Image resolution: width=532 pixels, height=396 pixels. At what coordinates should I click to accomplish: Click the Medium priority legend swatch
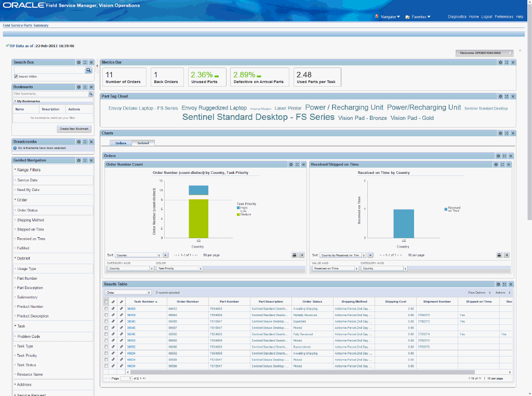[x=238, y=215]
